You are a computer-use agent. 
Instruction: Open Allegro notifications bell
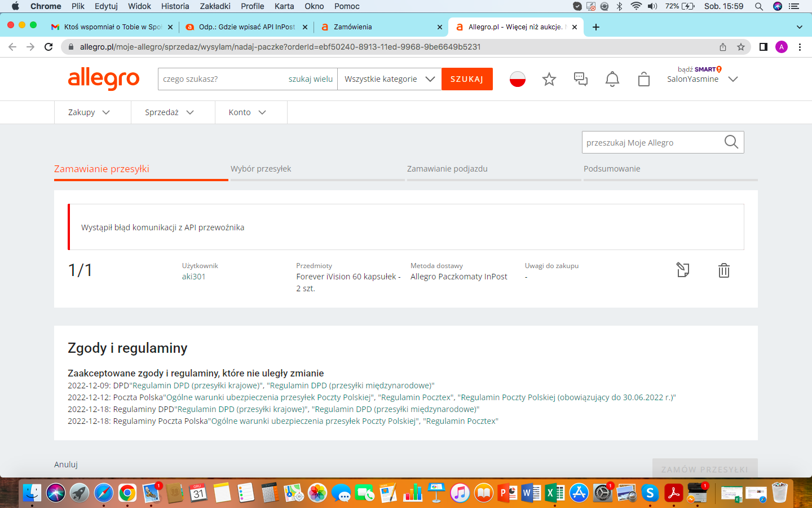pos(612,79)
